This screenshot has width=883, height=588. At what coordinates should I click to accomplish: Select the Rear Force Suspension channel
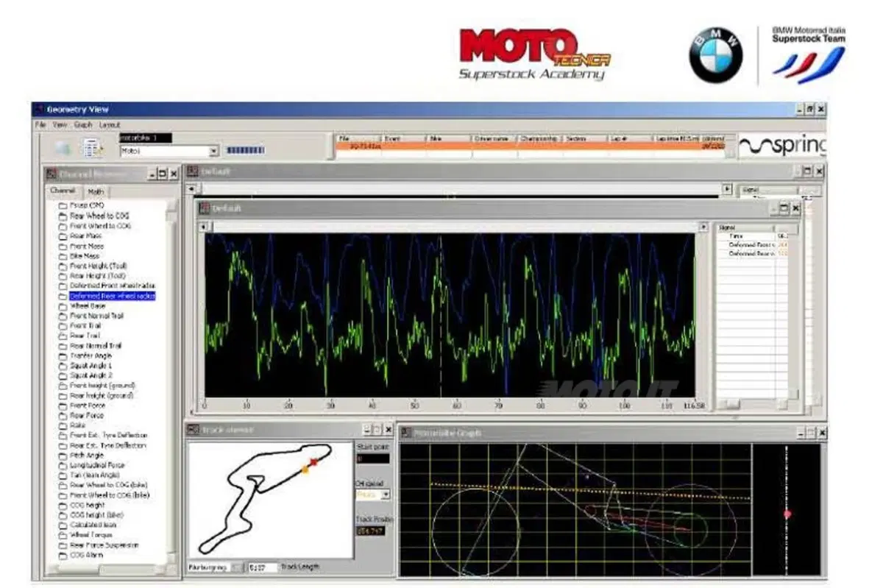point(104,546)
